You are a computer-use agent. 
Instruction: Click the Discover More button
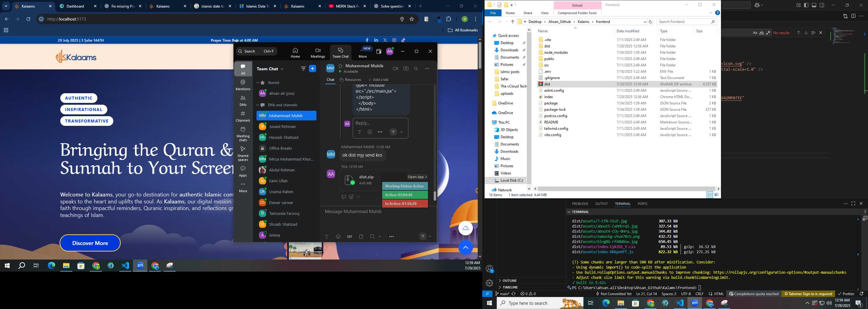tap(90, 243)
